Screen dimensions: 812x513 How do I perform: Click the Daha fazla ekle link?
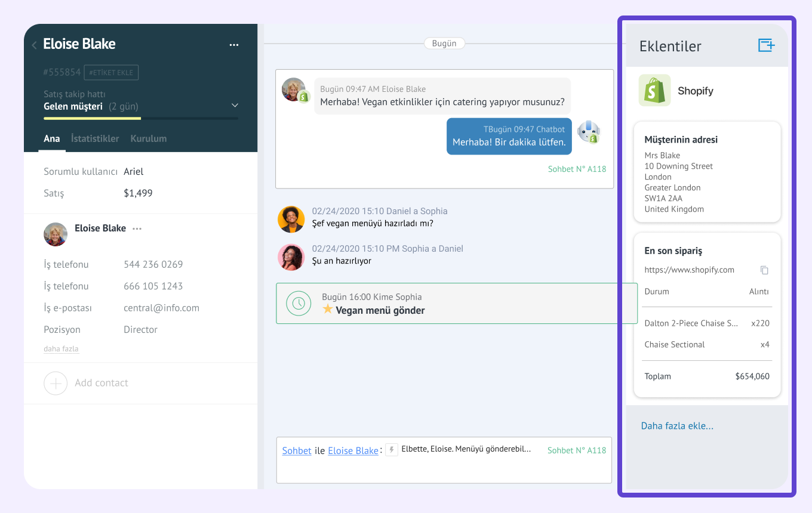coord(677,426)
